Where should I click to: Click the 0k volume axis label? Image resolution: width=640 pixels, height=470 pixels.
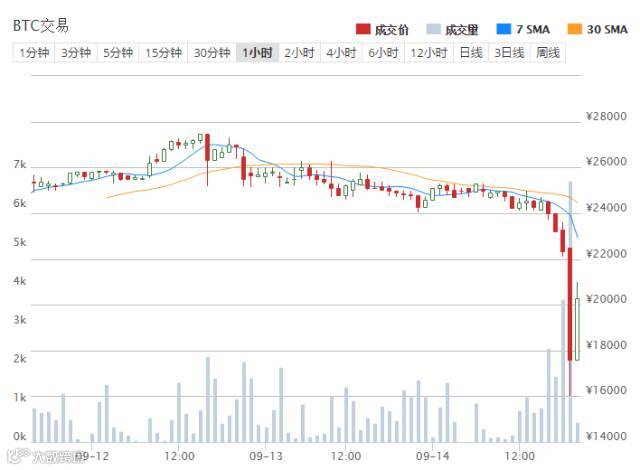20,437
